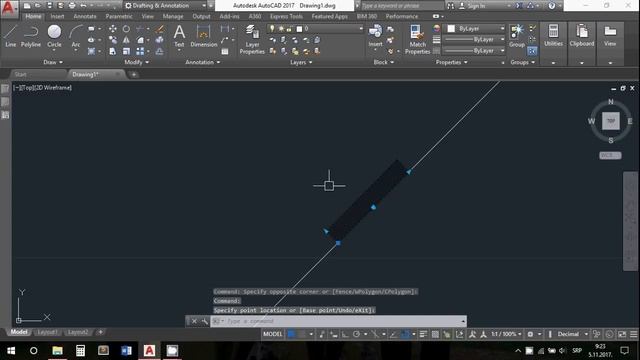Click the Insert block tool
The width and height of the screenshot is (640, 360).
375,36
